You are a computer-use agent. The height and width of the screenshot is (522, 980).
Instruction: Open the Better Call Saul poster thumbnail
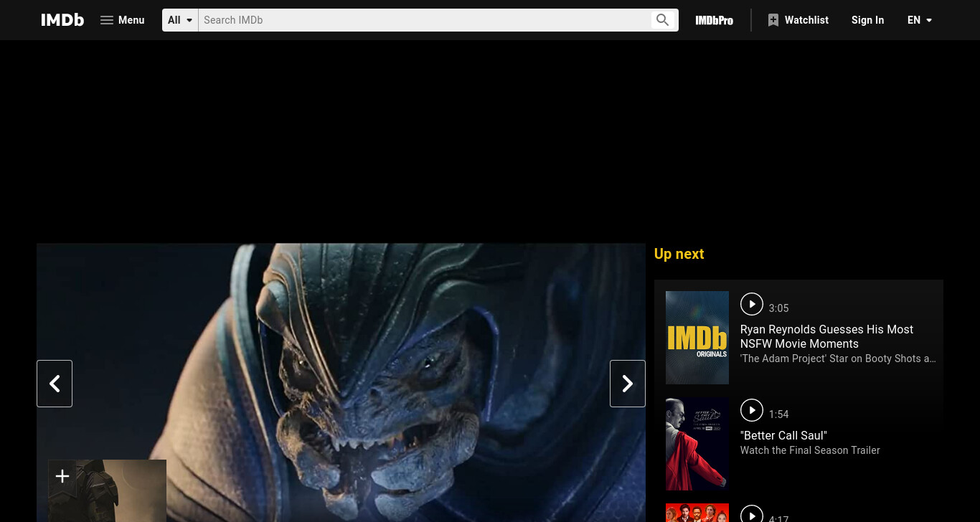click(697, 444)
